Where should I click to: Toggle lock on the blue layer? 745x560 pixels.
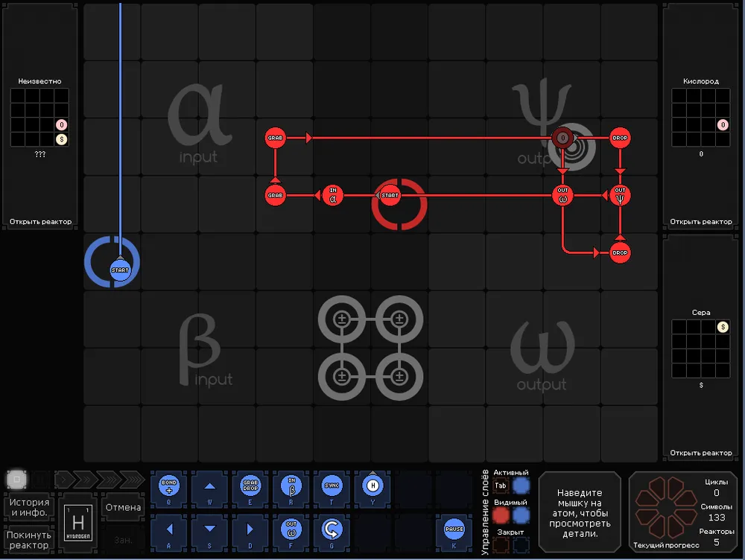[521, 545]
